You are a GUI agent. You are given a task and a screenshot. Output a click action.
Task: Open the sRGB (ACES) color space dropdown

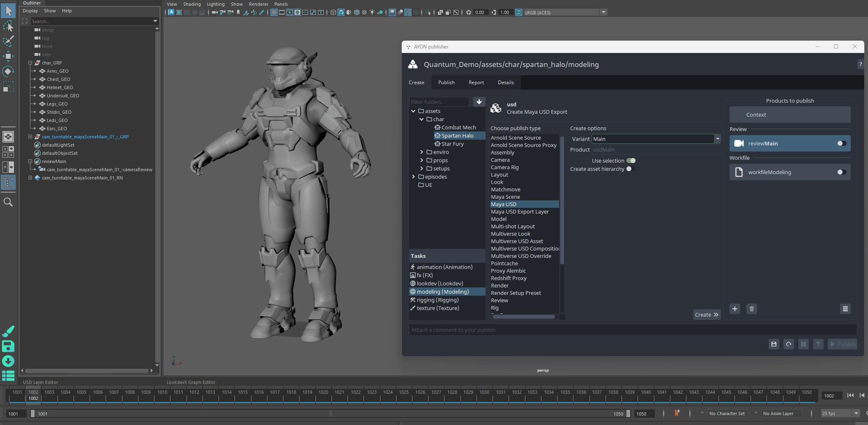[603, 12]
